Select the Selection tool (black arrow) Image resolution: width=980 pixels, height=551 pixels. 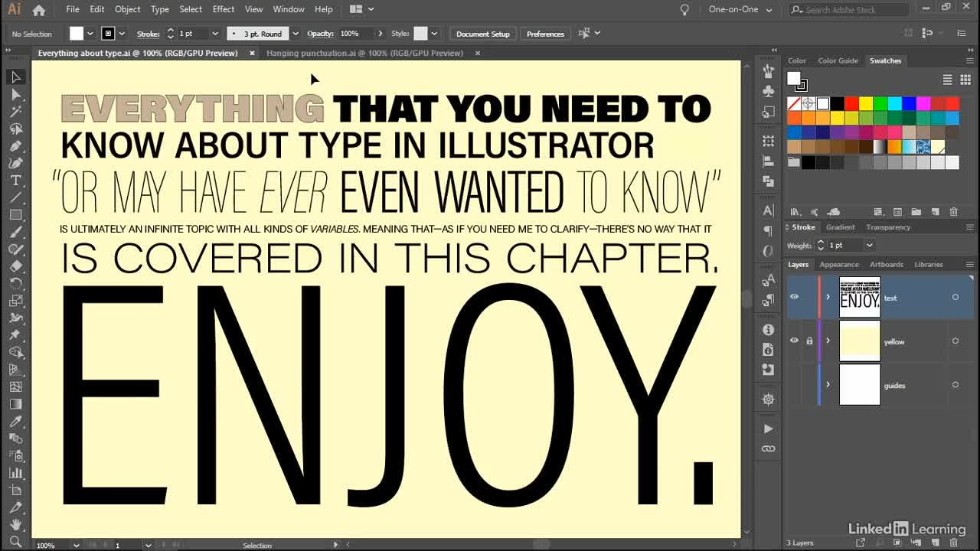pyautogui.click(x=15, y=77)
